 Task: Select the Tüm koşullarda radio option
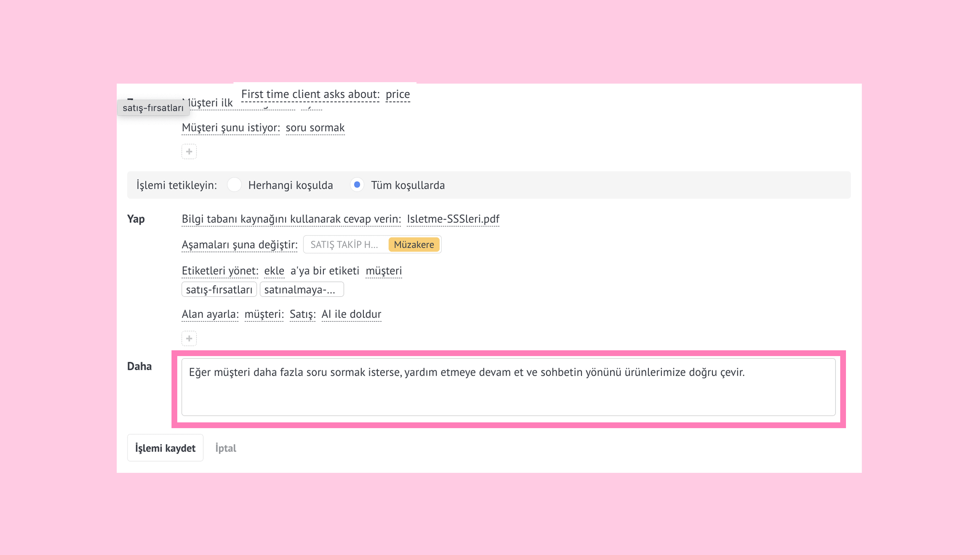pos(357,185)
